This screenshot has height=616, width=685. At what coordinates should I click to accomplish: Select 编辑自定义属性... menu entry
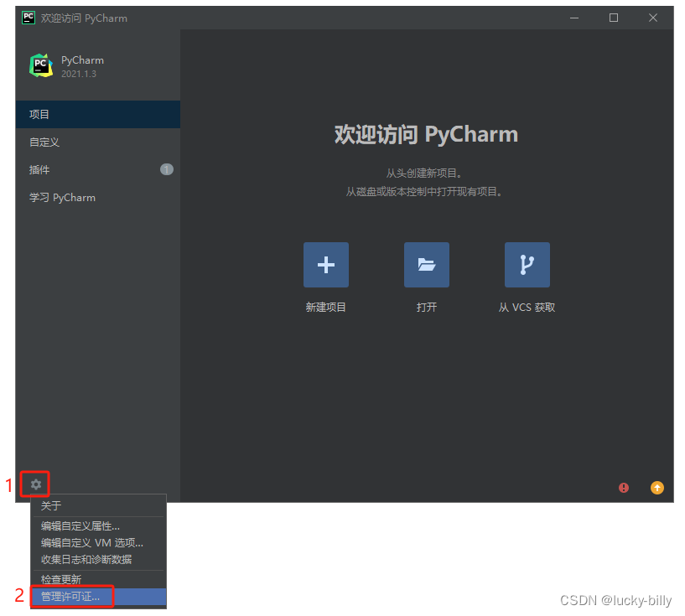[x=98, y=526]
